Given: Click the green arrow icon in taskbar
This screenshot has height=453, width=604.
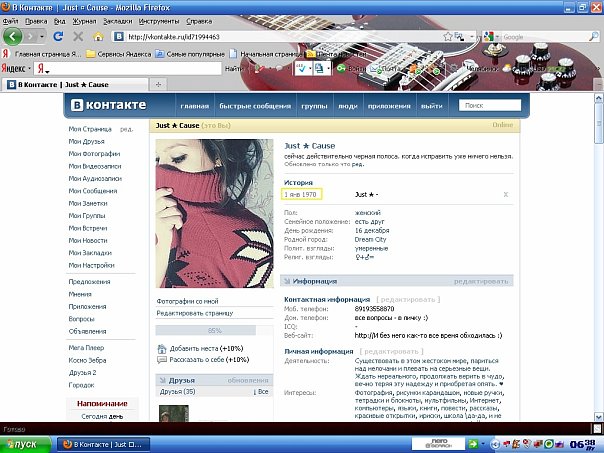Looking at the screenshot, I should pos(473,444).
